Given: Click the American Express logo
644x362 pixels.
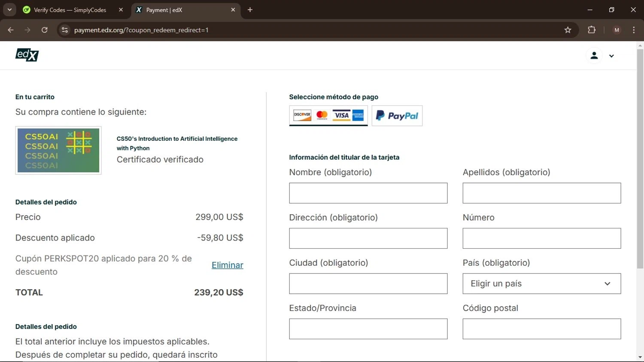Looking at the screenshot, I should click(358, 115).
